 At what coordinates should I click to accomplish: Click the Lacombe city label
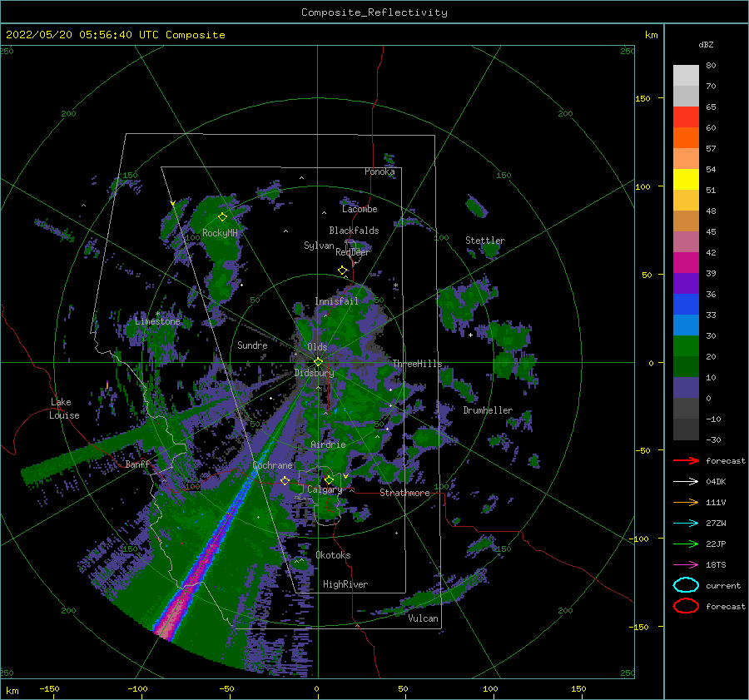(x=360, y=209)
